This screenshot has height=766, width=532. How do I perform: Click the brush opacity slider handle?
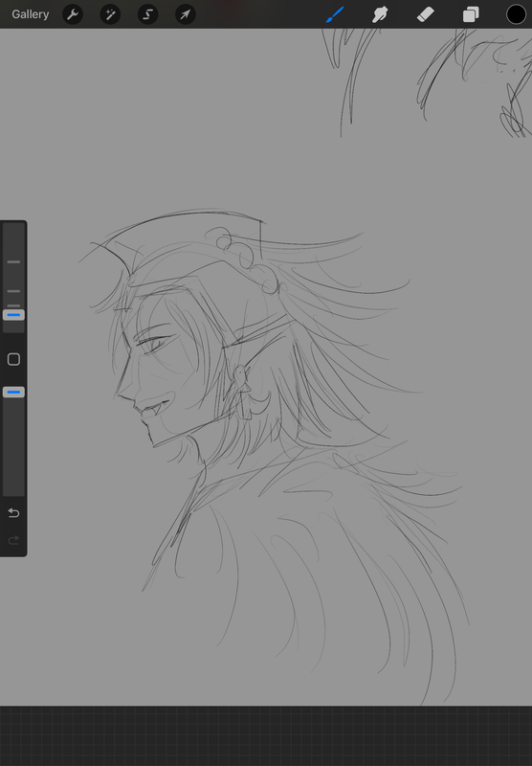(x=13, y=392)
